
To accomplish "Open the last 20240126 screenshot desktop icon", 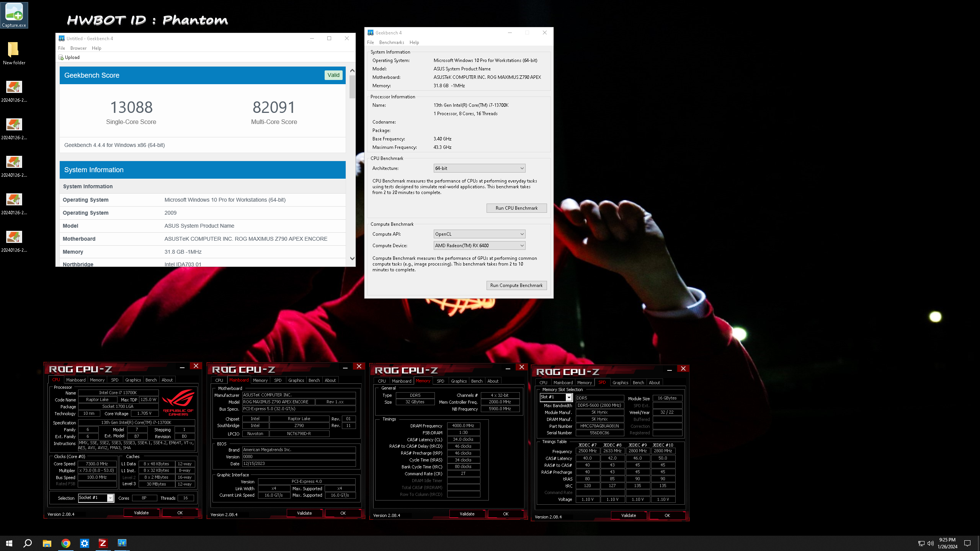I will [x=14, y=241].
